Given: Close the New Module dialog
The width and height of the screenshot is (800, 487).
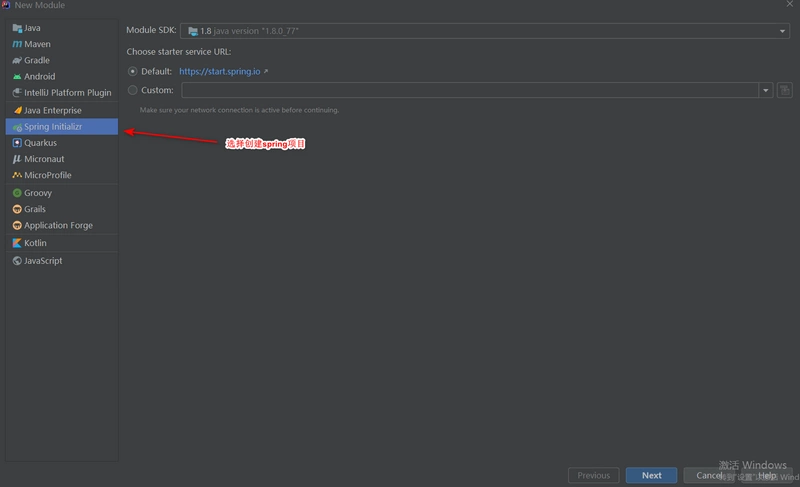Looking at the screenshot, I should (789, 4).
